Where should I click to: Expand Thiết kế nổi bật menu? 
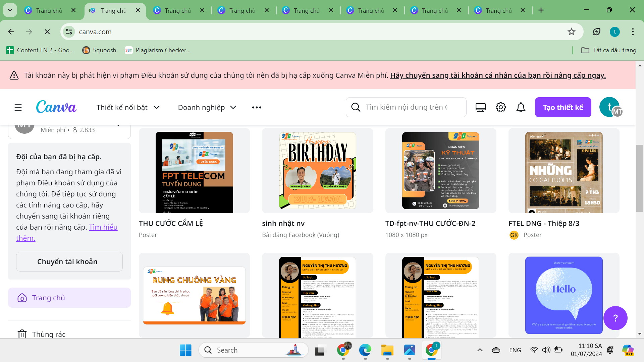(x=128, y=107)
